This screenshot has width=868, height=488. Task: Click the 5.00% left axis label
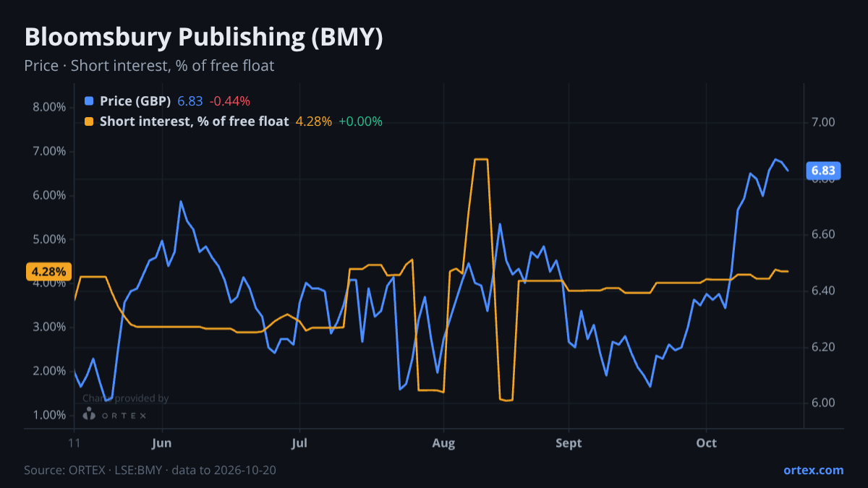click(48, 239)
